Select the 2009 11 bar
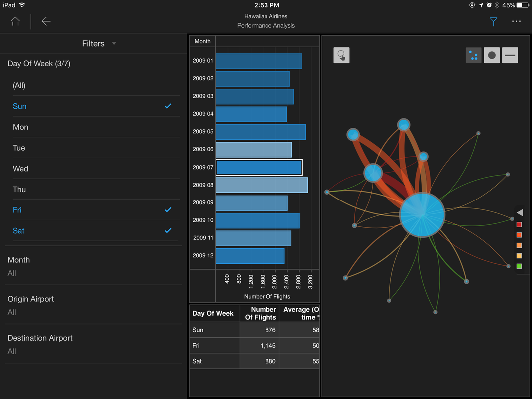This screenshot has height=399, width=532. [254, 238]
